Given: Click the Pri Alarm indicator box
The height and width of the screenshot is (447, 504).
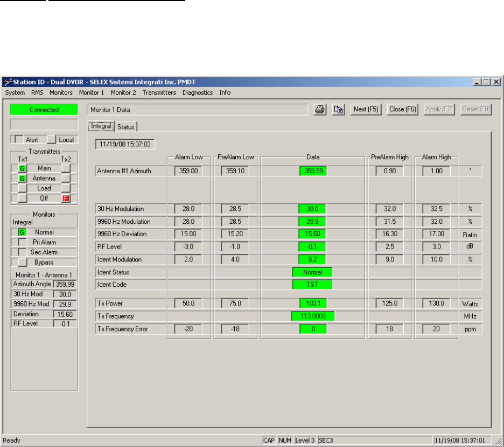Looking at the screenshot, I should [22, 242].
